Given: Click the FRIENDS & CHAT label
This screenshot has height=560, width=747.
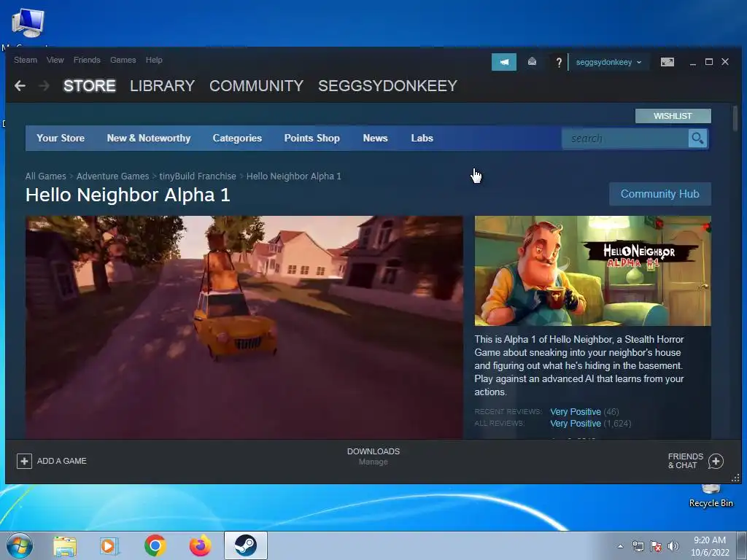Looking at the screenshot, I should pyautogui.click(x=686, y=461).
